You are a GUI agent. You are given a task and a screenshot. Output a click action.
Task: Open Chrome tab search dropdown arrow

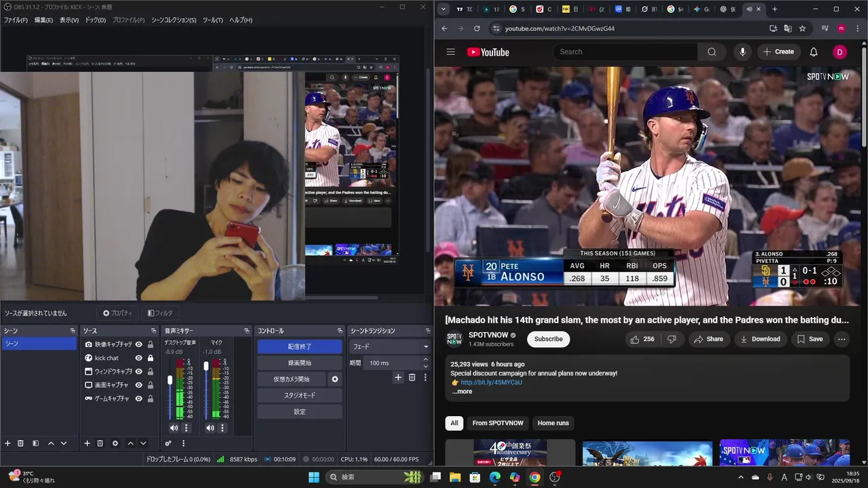443,9
